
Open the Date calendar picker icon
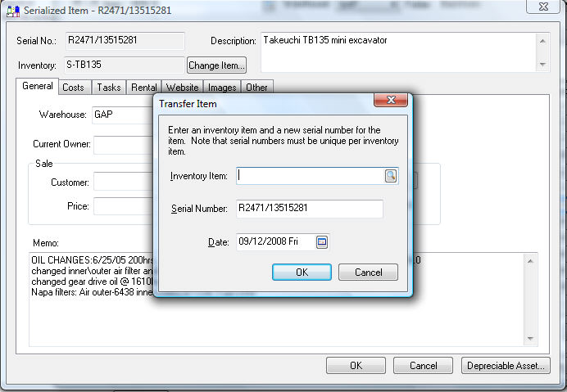pyautogui.click(x=322, y=241)
